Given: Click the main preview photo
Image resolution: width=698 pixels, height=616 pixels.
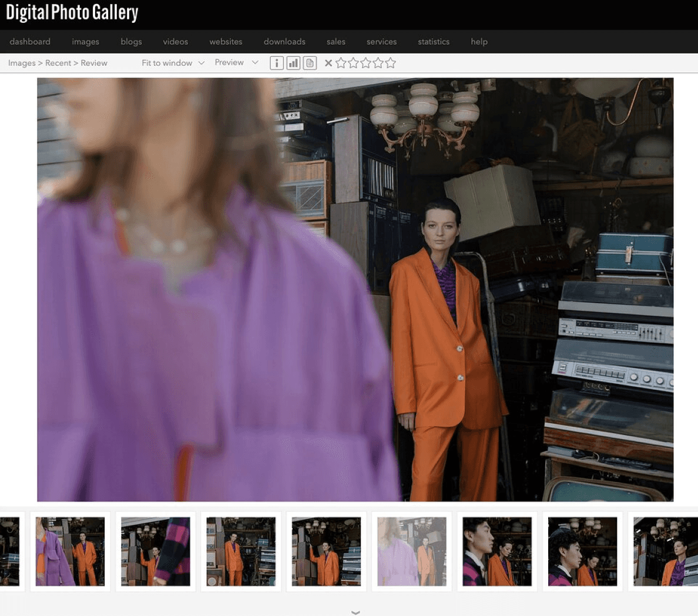Looking at the screenshot, I should point(355,290).
